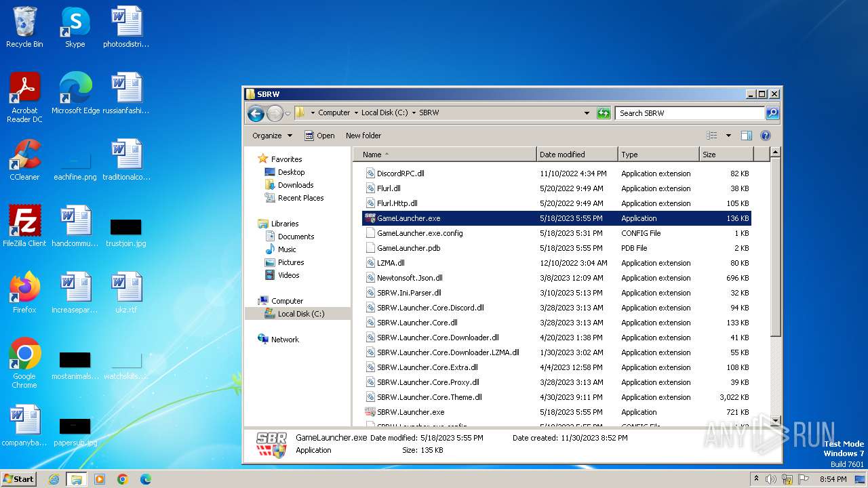Open the view options dropdown arrow

728,136
